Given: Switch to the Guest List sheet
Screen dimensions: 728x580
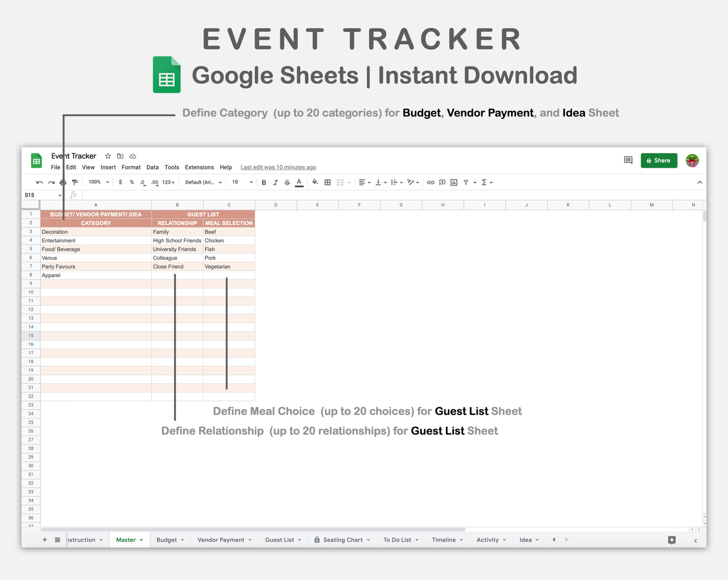Looking at the screenshot, I should coord(280,539).
